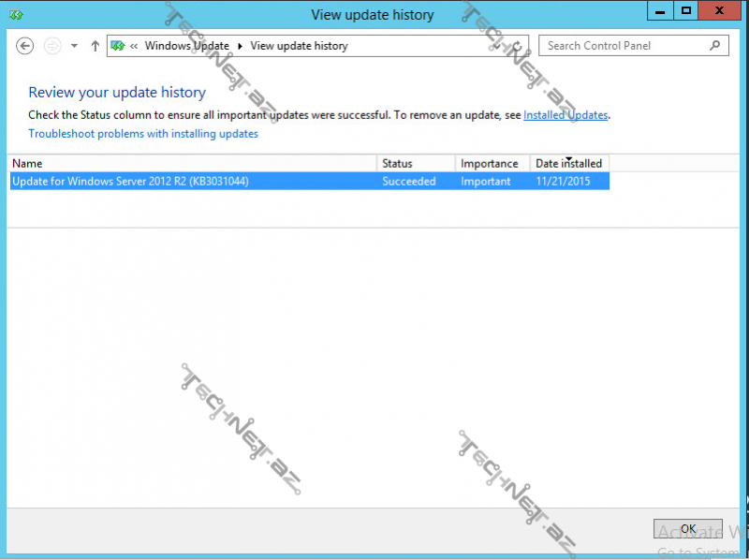Screen dimensions: 749x560
Task: Click the Windows Update icon in title bar
Action: tap(16, 15)
